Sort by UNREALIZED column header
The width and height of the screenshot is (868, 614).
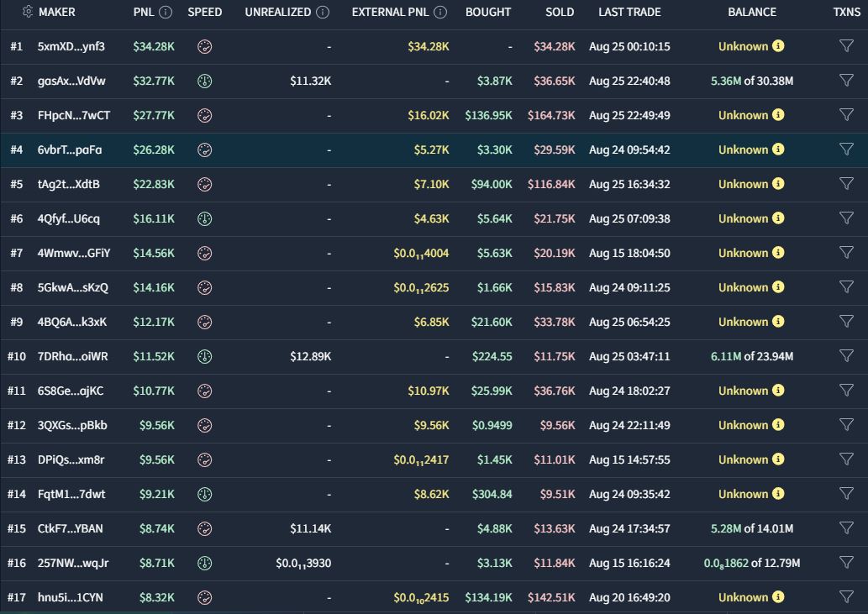278,12
